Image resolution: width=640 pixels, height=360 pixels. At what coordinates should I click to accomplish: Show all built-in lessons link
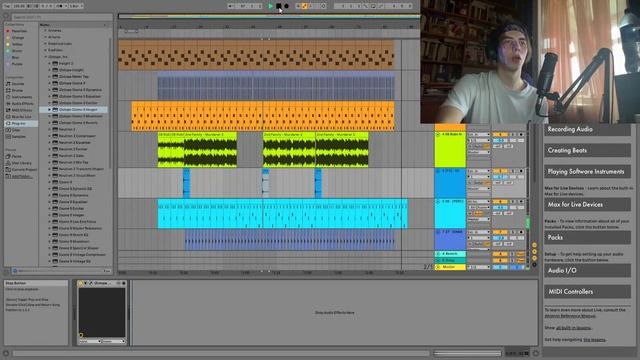point(573,328)
